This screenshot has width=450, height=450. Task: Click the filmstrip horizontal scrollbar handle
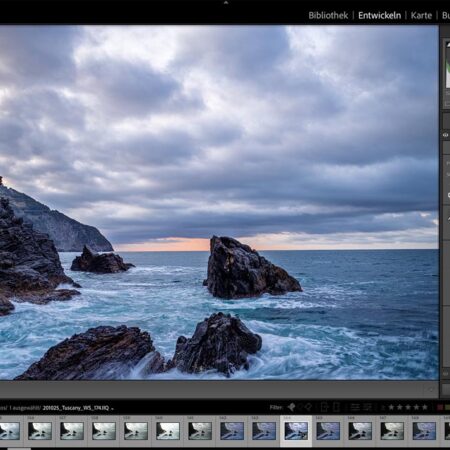point(19,449)
